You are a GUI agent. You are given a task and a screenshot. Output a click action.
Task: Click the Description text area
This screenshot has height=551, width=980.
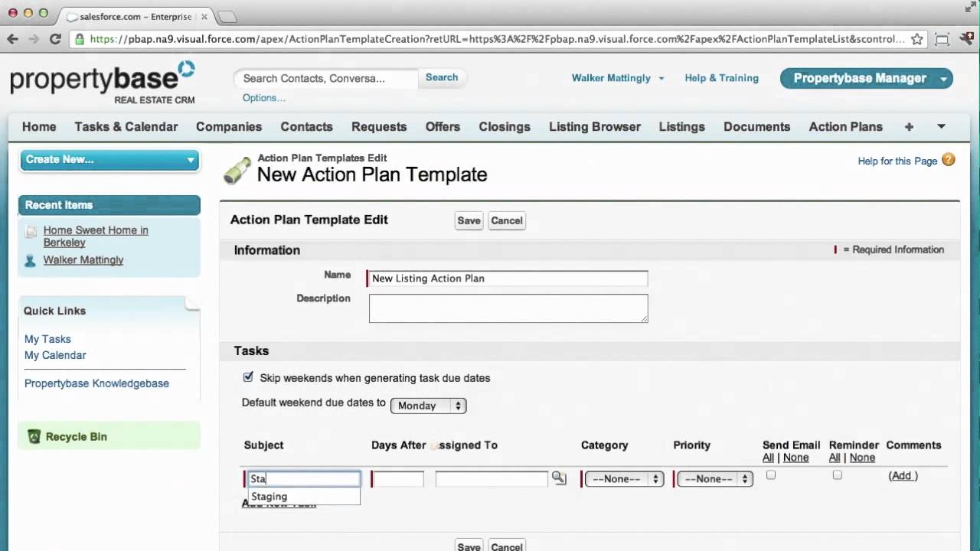tap(508, 308)
